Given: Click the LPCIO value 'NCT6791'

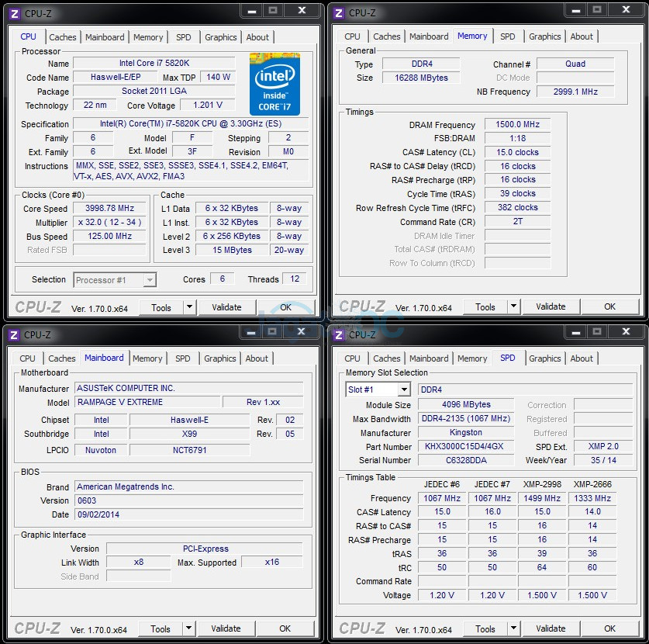Looking at the screenshot, I should tap(189, 450).
